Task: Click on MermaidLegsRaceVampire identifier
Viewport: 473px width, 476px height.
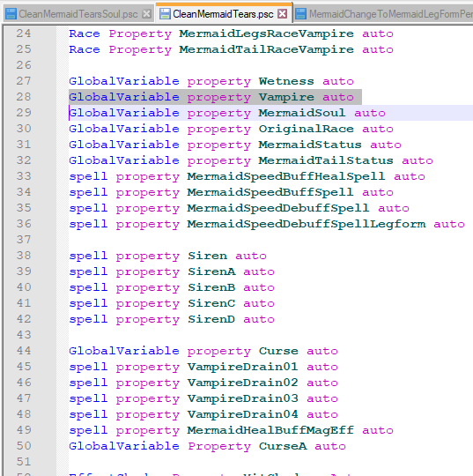Action: pos(266,34)
